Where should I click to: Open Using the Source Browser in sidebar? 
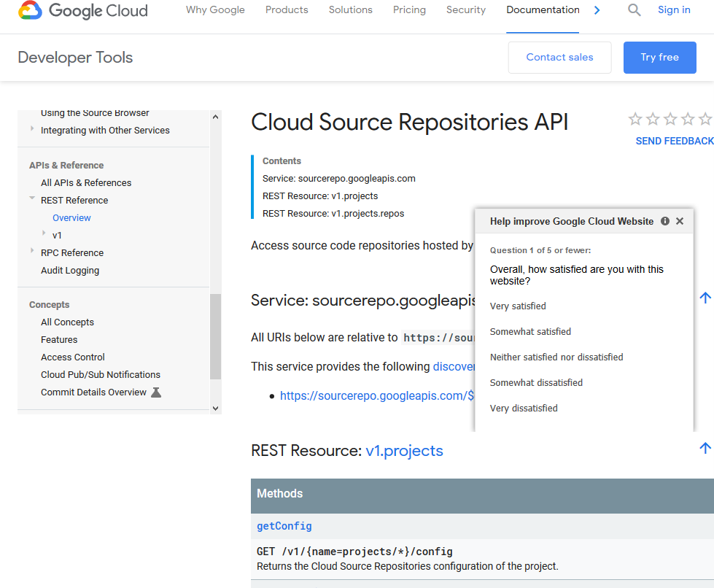click(95, 113)
